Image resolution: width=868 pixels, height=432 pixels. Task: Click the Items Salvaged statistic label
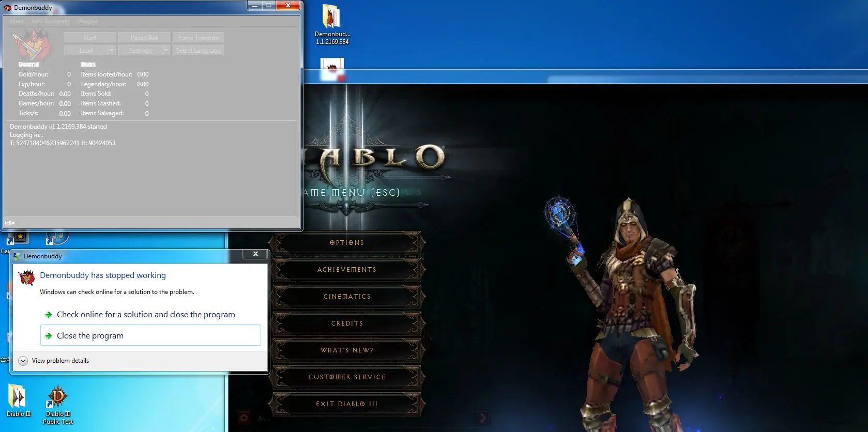(x=102, y=113)
